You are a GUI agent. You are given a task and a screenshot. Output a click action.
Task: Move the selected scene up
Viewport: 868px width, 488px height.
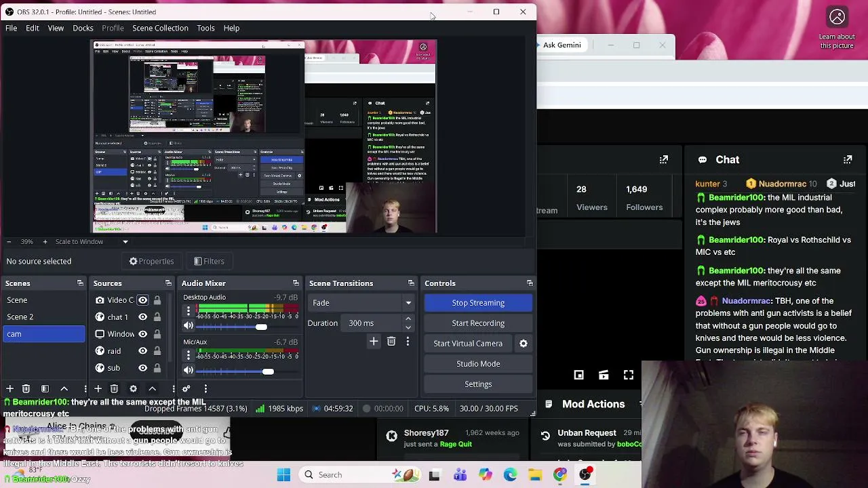(x=64, y=388)
